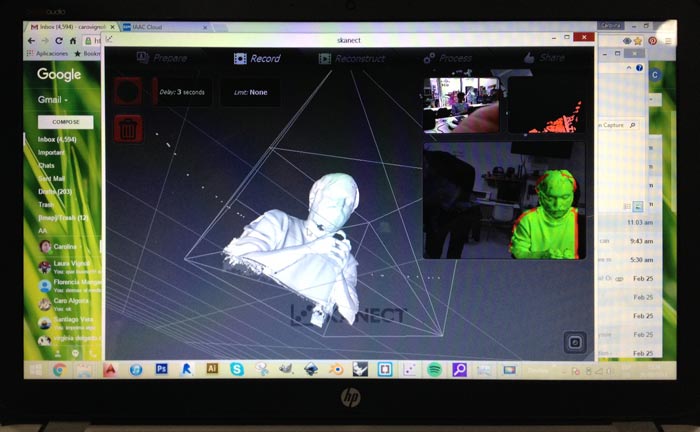Screen dimensions: 700x432
Task: Open the Reconstruct tab
Action: pyautogui.click(x=351, y=58)
